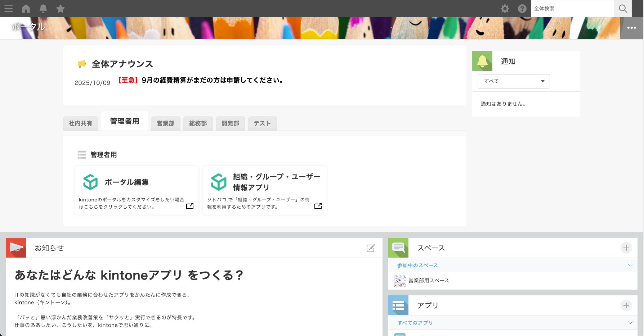Screen dimensions: 644x336
Task: Click the すべてのアプリ filter link
Action: (415, 323)
